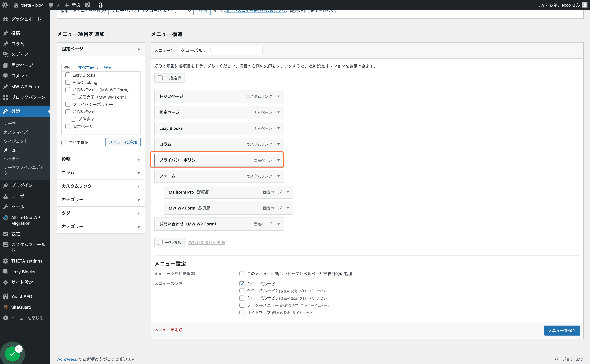The height and width of the screenshot is (364, 590).
Task: Open the ダッシュボード gauge icon in the sidebar
Action: (x=5, y=19)
